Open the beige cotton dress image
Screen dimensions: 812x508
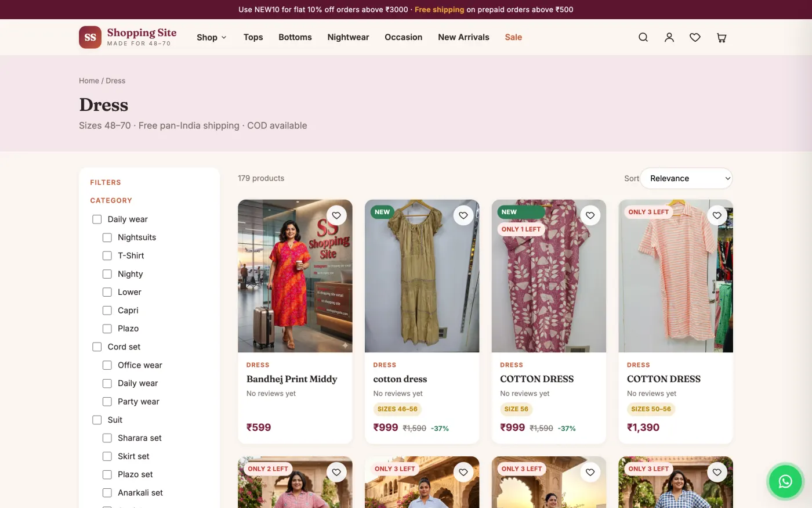coord(422,276)
